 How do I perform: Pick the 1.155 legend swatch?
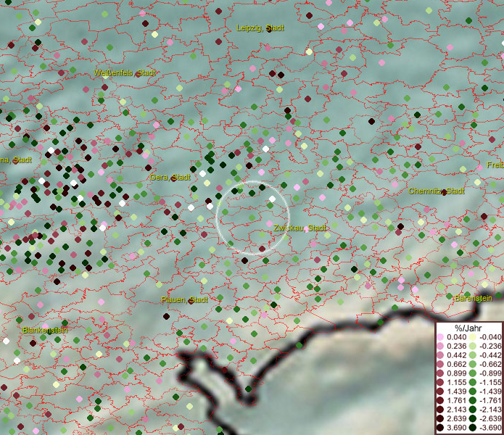[x=440, y=382]
